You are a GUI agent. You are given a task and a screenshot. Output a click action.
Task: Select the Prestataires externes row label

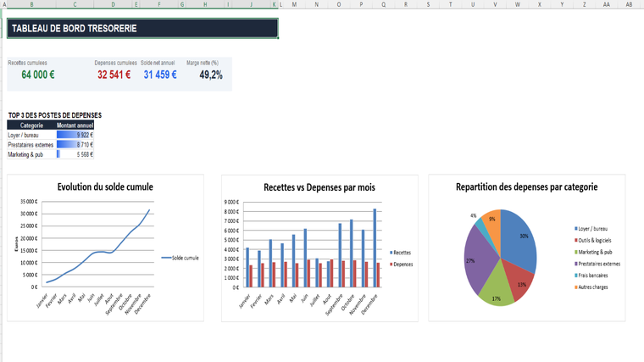click(x=31, y=145)
